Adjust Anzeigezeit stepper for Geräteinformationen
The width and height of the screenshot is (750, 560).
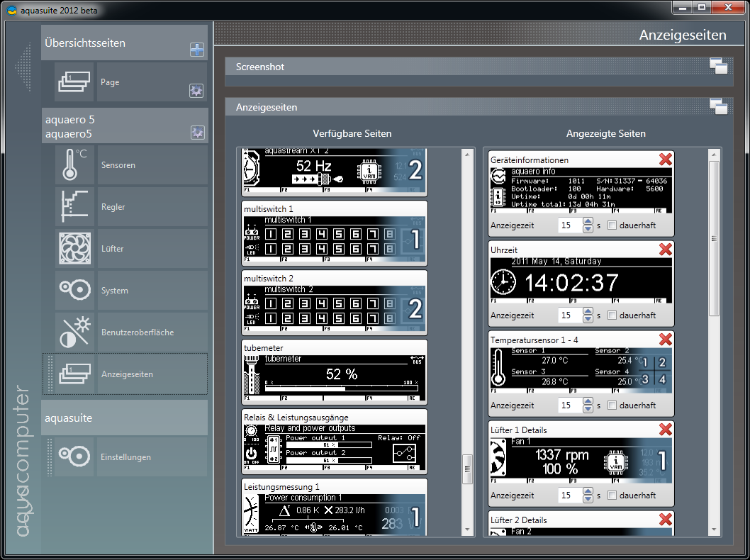pos(588,225)
